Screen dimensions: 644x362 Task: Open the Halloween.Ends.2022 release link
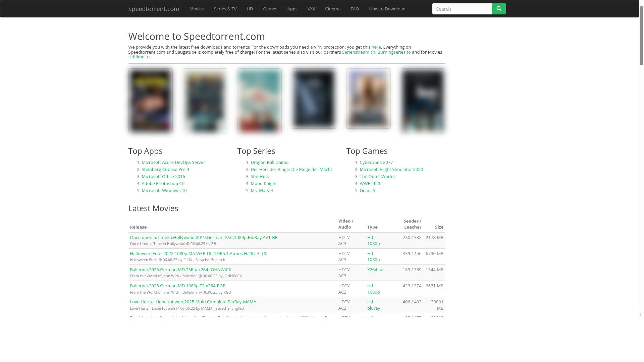pos(199,253)
